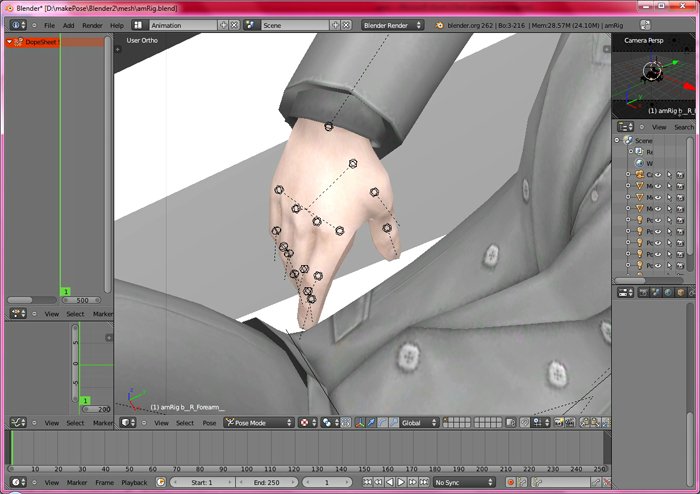Jump to next keyframe

(412, 482)
